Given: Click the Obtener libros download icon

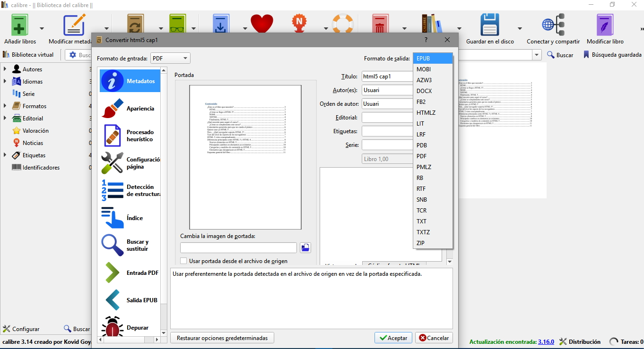Looking at the screenshot, I should click(x=220, y=24).
